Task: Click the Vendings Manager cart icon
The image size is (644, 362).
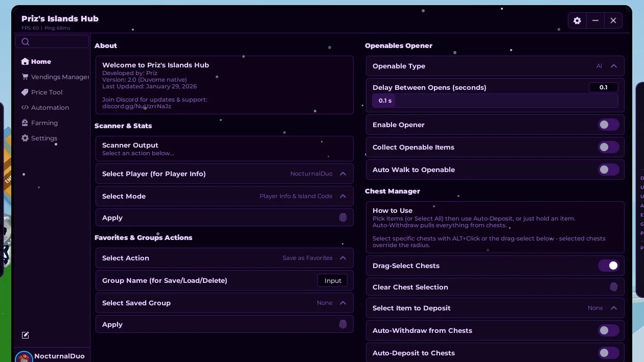Action: [x=25, y=77]
